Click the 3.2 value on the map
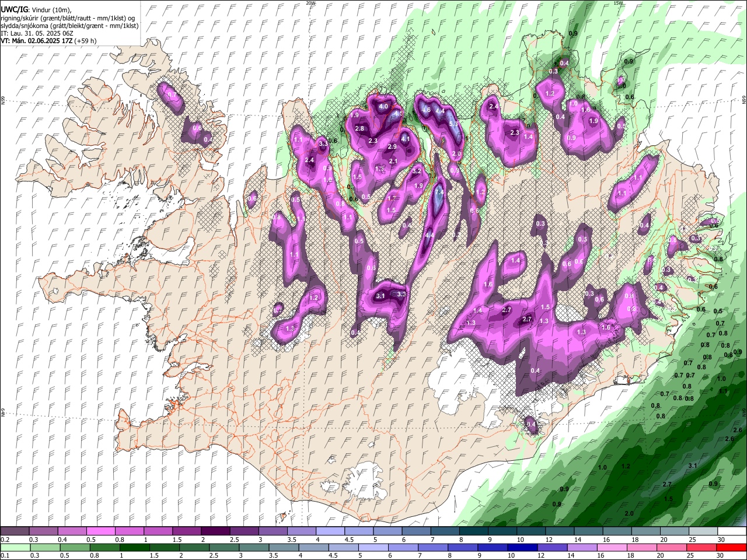The width and height of the screenshot is (747, 560). click(417, 171)
